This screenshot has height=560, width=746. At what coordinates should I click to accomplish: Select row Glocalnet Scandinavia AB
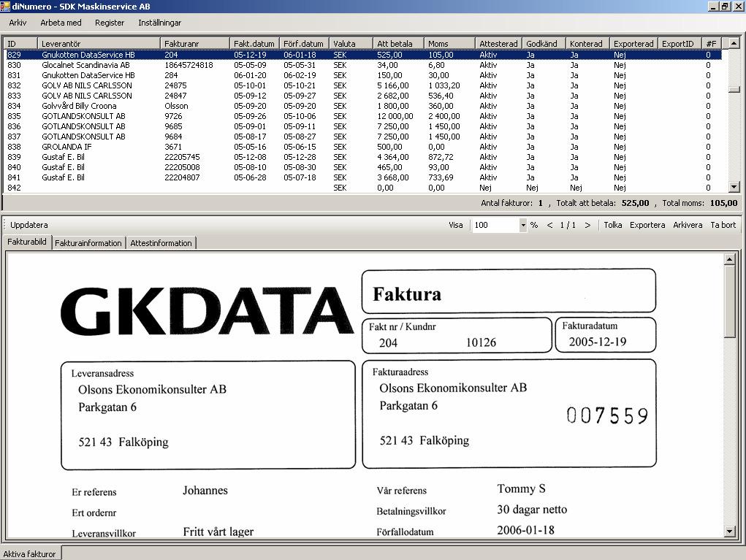point(364,65)
